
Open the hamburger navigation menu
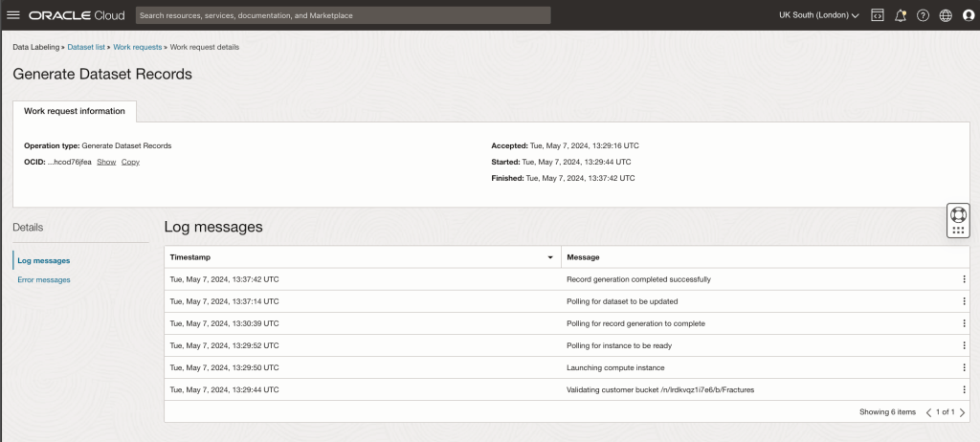click(13, 15)
